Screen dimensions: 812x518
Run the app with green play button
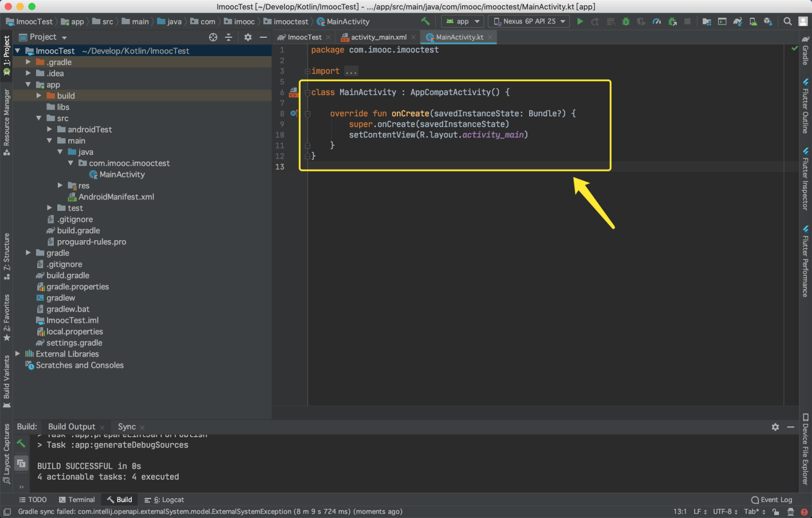580,21
